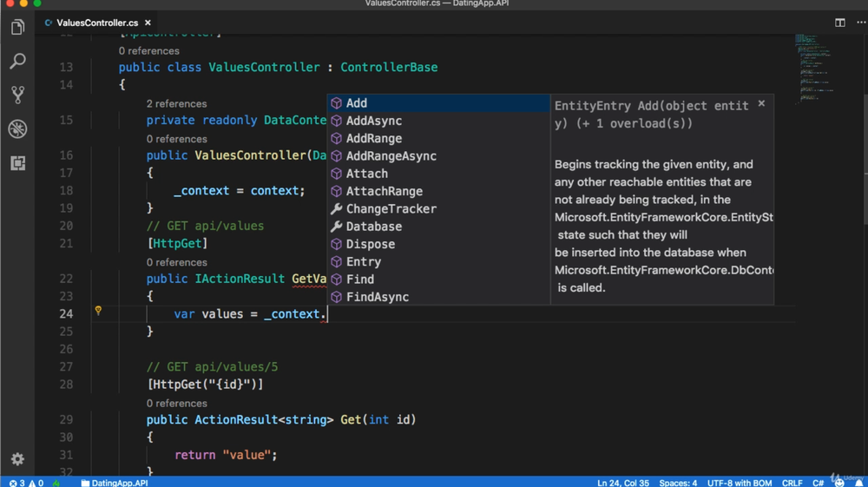Click Ln 24, Col 35 status entry
The image size is (868, 487).
tap(622, 483)
